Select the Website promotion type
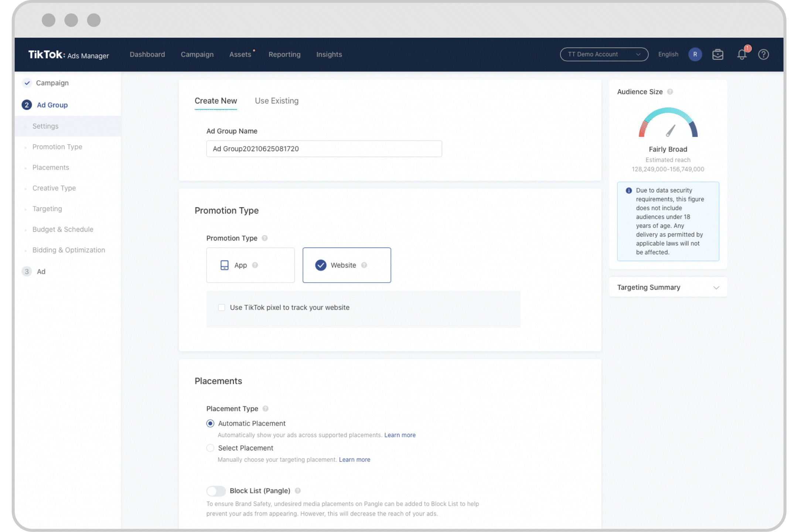The width and height of the screenshot is (798, 532). point(347,265)
